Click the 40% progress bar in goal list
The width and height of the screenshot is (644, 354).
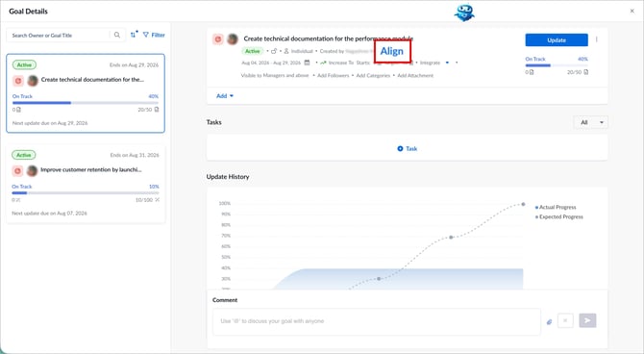coord(86,103)
